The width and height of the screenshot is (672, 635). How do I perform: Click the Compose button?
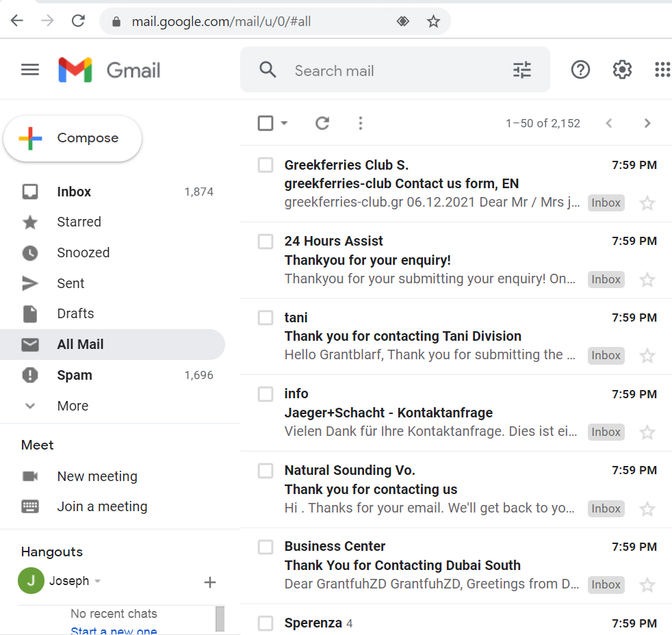(73, 138)
